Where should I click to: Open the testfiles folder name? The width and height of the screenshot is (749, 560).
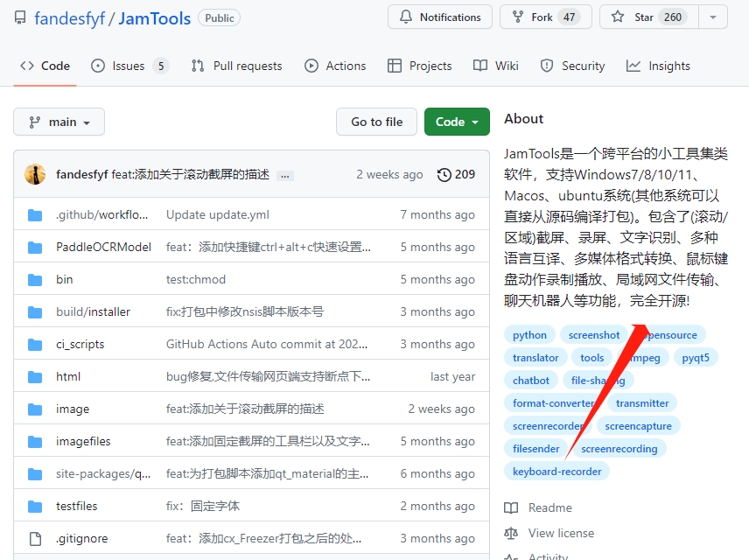tap(76, 506)
